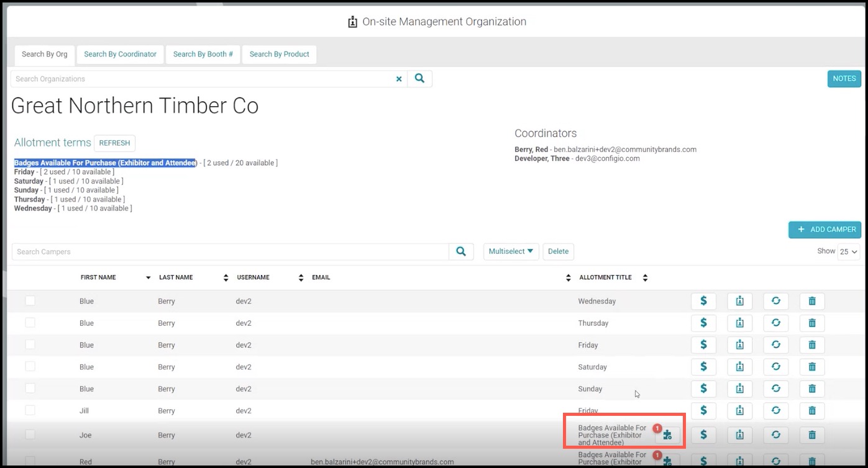Delete the Saturday row using trash icon
The height and width of the screenshot is (468, 868).
pos(811,367)
